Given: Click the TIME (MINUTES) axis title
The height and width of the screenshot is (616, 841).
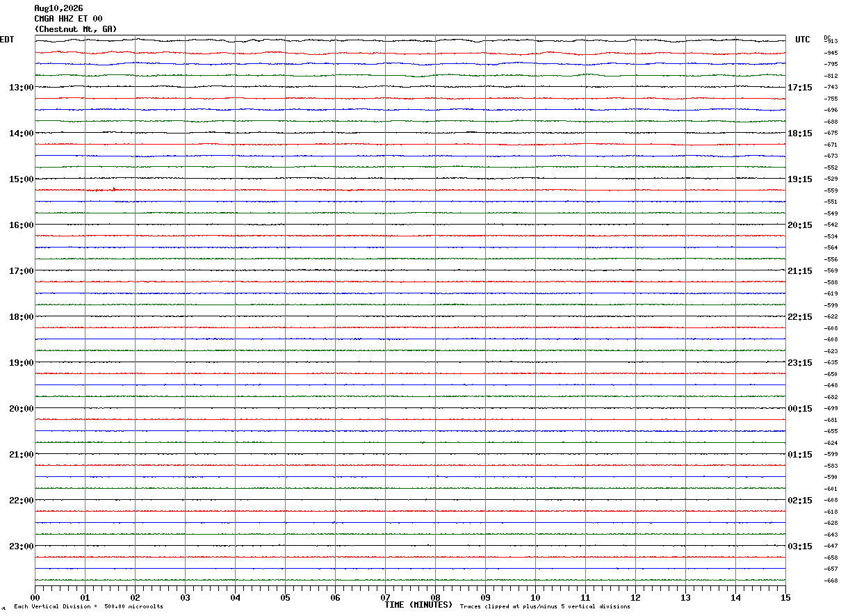Looking at the screenshot, I should click(x=418, y=605).
